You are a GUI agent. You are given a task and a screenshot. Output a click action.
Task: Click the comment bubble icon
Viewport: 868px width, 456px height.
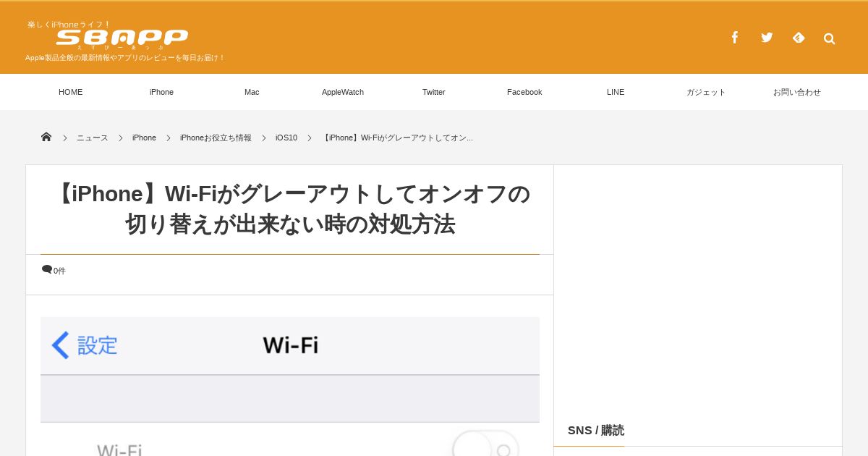click(47, 270)
